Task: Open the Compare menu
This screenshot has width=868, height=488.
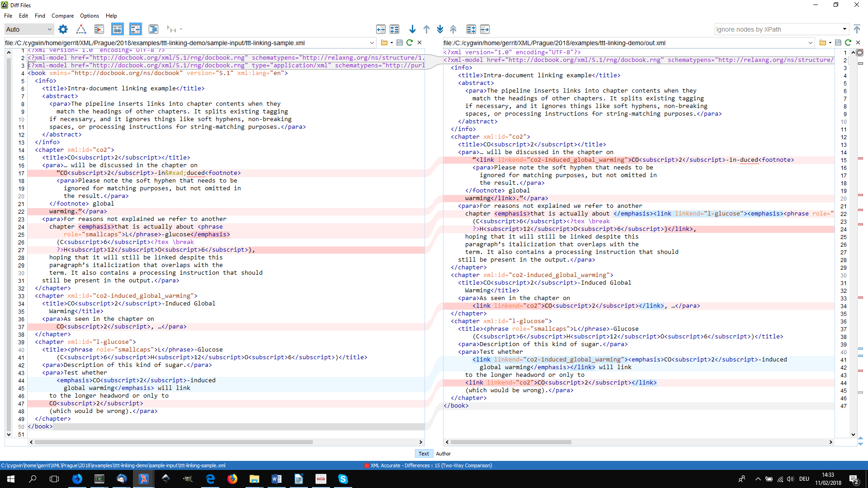Action: click(x=62, y=16)
